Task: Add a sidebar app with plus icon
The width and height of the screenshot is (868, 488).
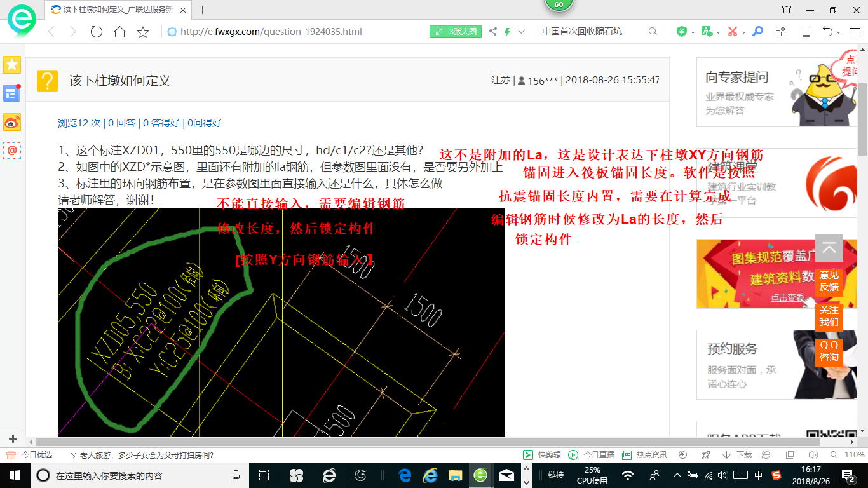Action: point(12,438)
